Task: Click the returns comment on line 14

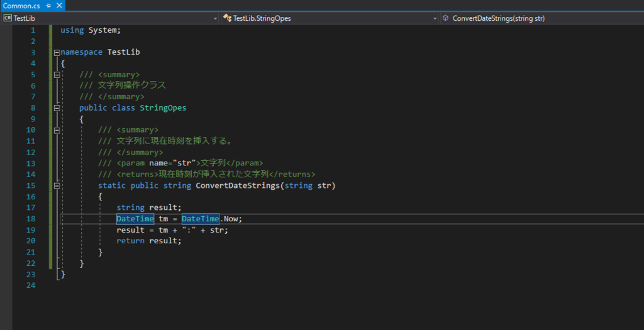Action: click(x=206, y=175)
